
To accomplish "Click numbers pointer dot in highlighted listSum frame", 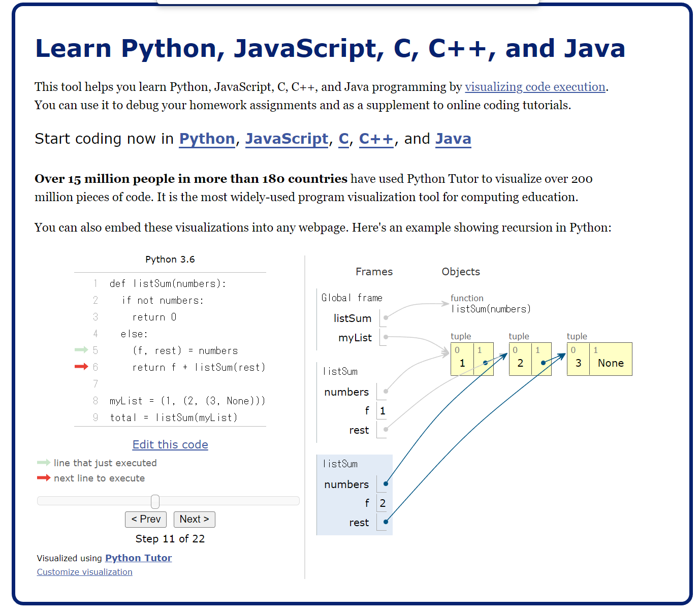I will point(386,483).
